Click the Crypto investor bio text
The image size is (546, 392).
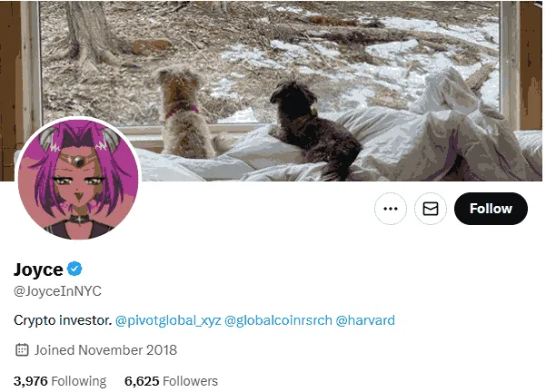click(63, 320)
